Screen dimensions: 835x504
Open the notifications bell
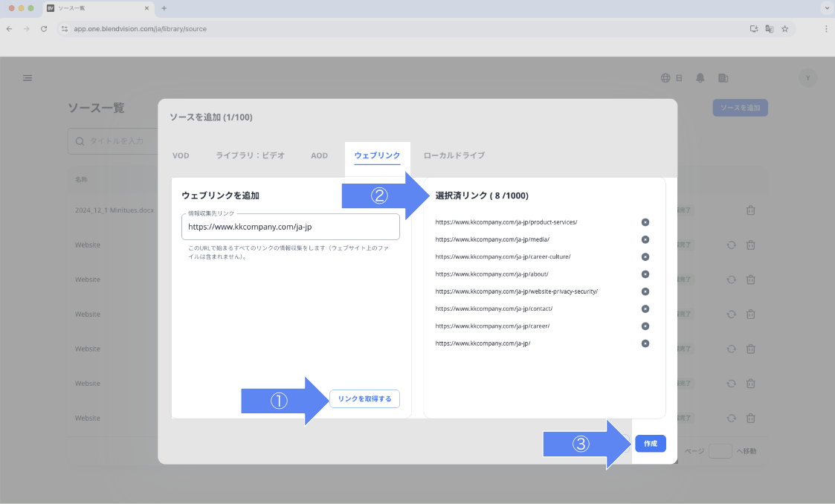pos(700,78)
